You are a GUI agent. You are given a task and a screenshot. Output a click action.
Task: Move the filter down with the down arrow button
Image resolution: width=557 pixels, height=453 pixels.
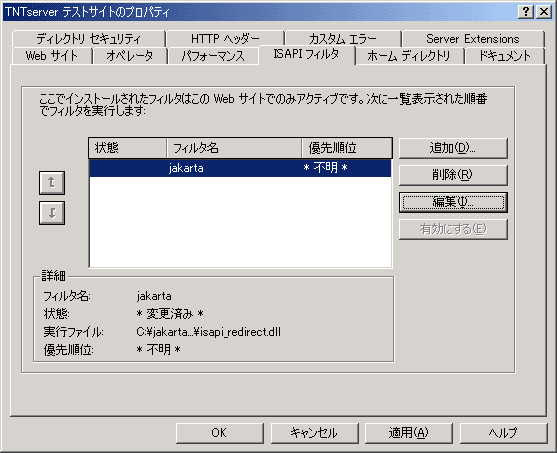point(52,213)
